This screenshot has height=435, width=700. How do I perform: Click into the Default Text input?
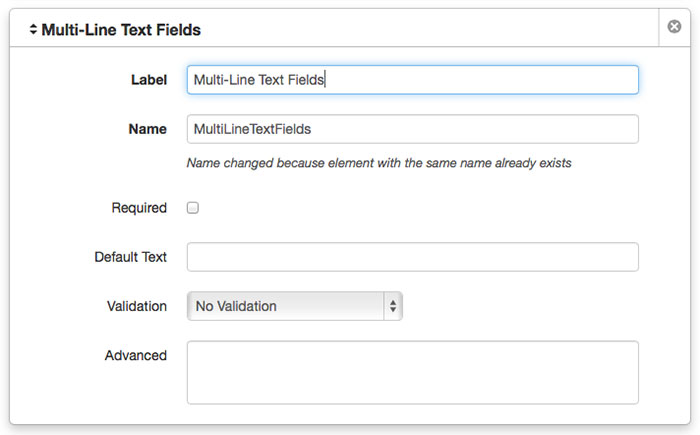pos(412,257)
